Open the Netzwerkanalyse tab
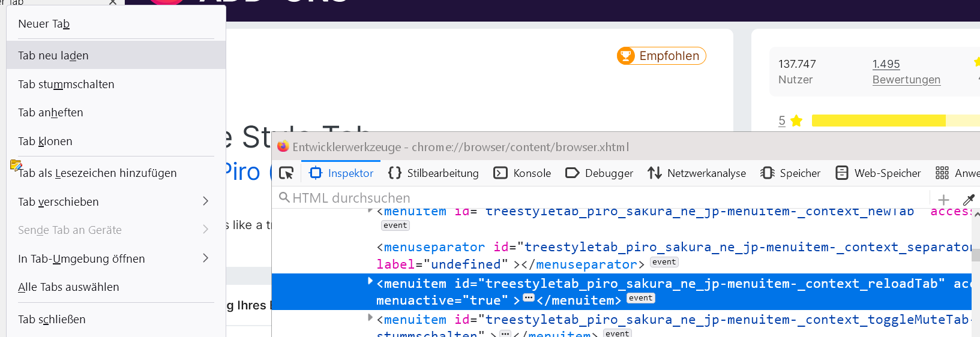 pyautogui.click(x=697, y=173)
